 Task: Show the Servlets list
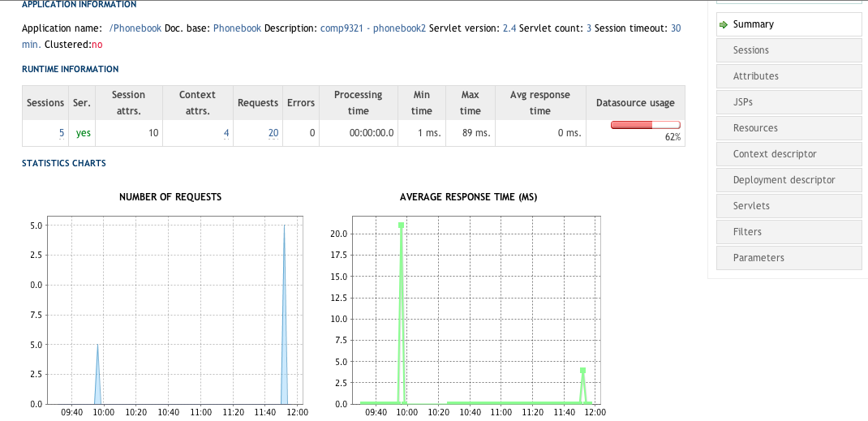751,206
